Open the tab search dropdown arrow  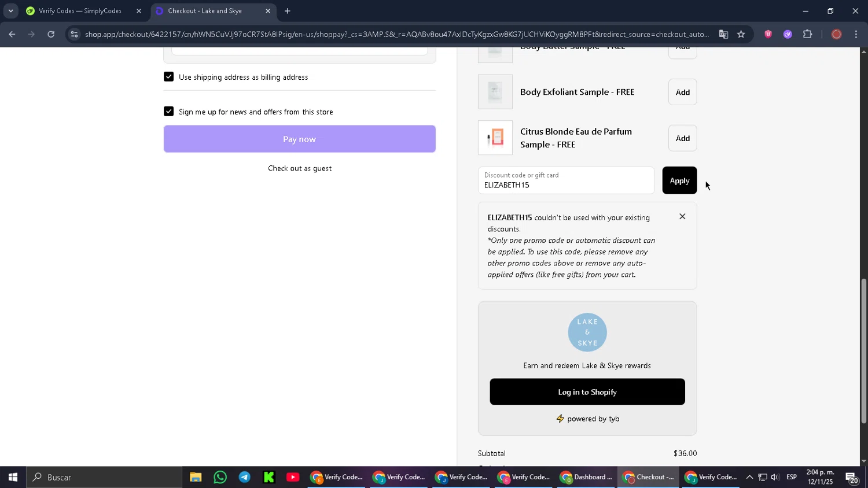click(10, 11)
